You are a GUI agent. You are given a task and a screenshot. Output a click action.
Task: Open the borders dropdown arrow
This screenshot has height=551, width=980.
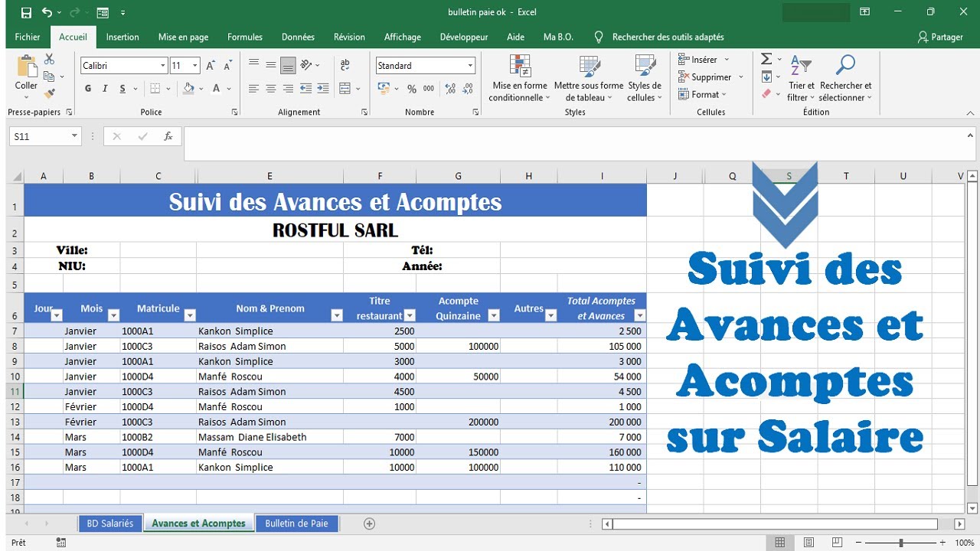pyautogui.click(x=169, y=89)
